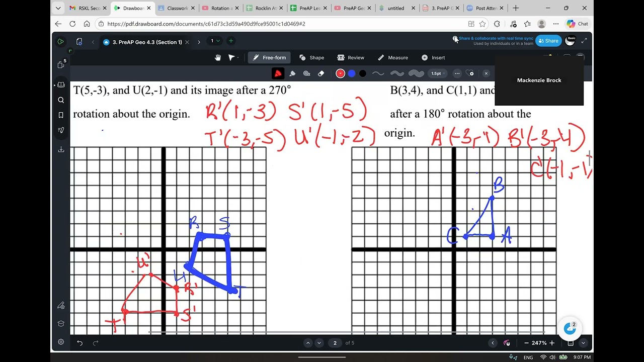Choose the red ink color
644x362 pixels.
[x=341, y=73]
